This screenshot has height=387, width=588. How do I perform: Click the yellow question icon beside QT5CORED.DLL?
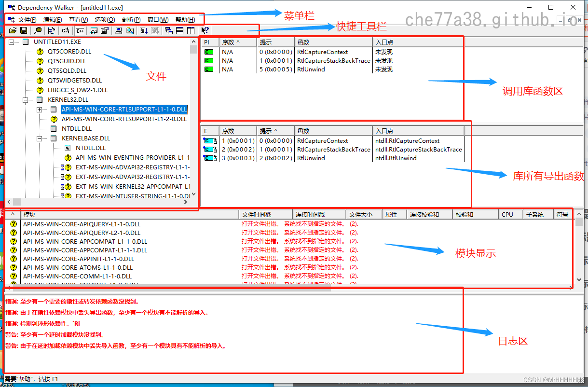coord(40,52)
